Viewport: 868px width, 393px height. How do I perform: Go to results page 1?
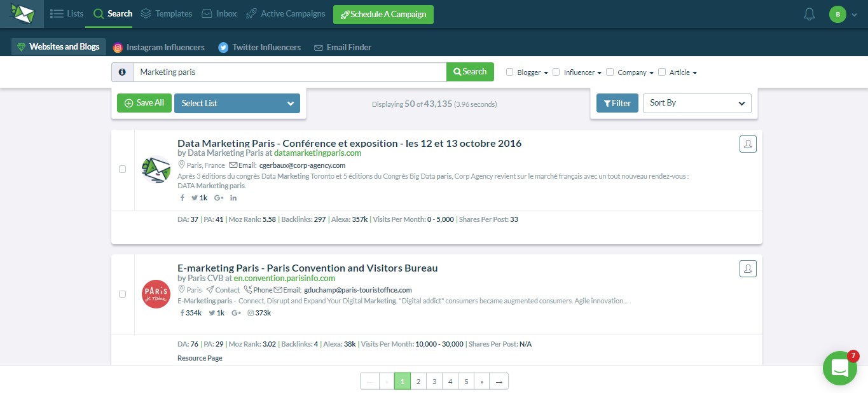point(403,381)
